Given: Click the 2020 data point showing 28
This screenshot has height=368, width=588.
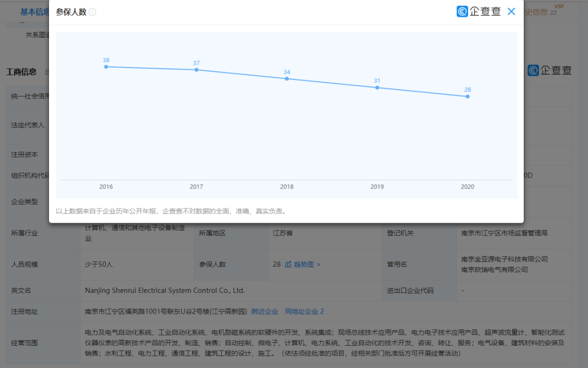Looking at the screenshot, I should click(x=468, y=96).
